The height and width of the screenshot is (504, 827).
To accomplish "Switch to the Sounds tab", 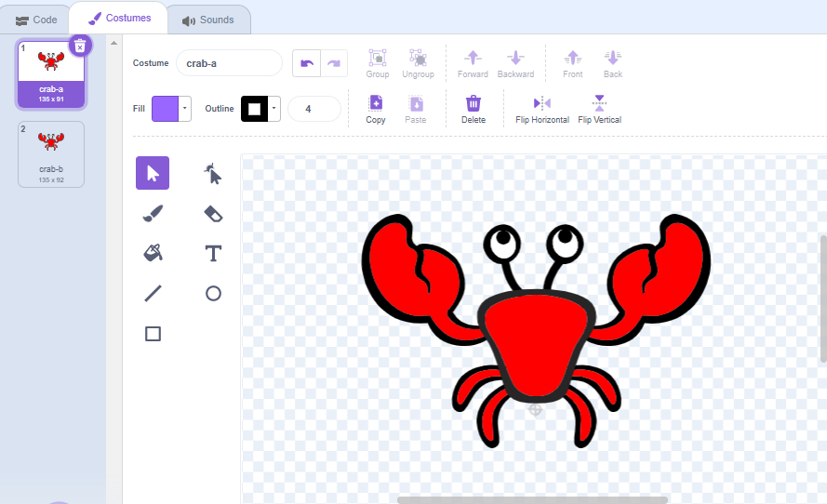I will tap(207, 20).
